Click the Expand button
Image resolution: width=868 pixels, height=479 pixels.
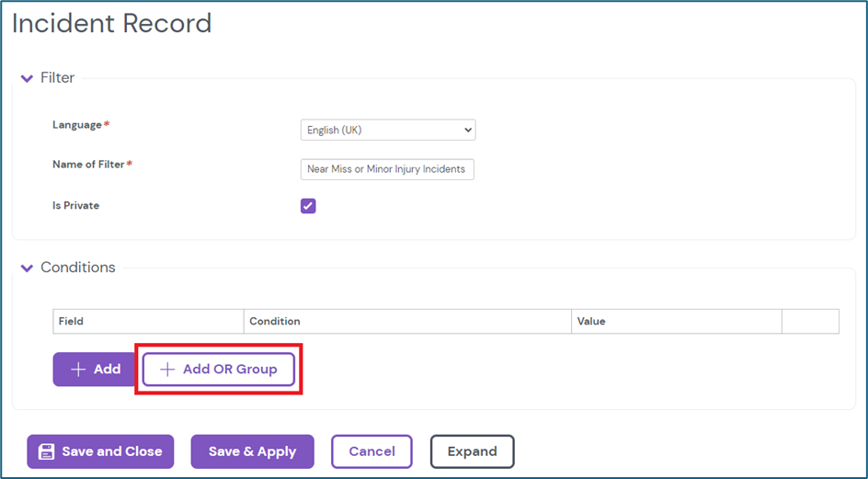pyautogui.click(x=472, y=451)
